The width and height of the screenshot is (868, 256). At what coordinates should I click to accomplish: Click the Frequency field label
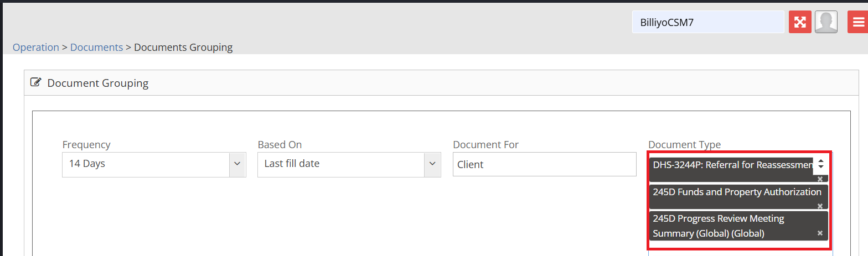click(86, 145)
